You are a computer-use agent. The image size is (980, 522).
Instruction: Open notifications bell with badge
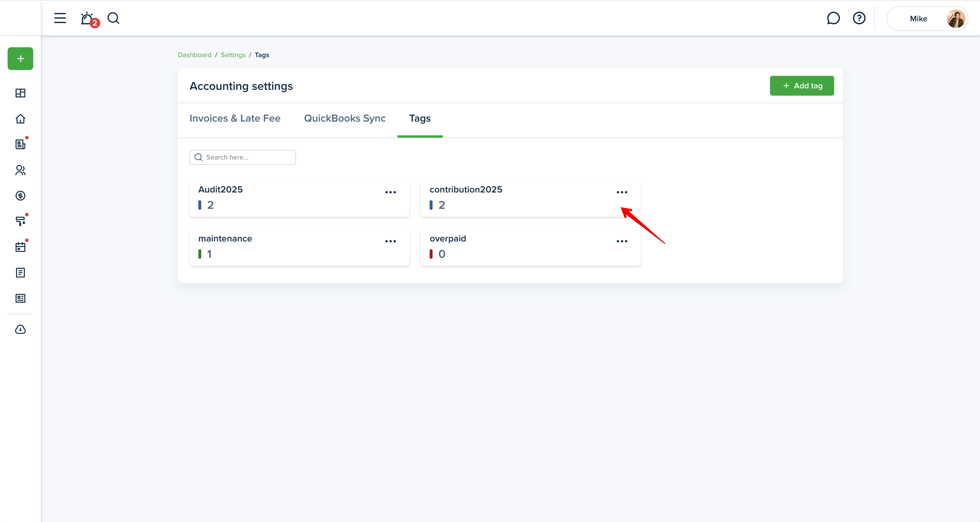point(90,19)
